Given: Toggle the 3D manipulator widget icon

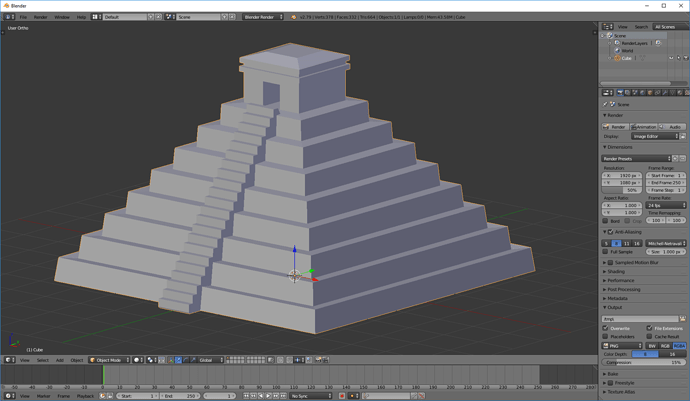Looking at the screenshot, I should click(171, 360).
